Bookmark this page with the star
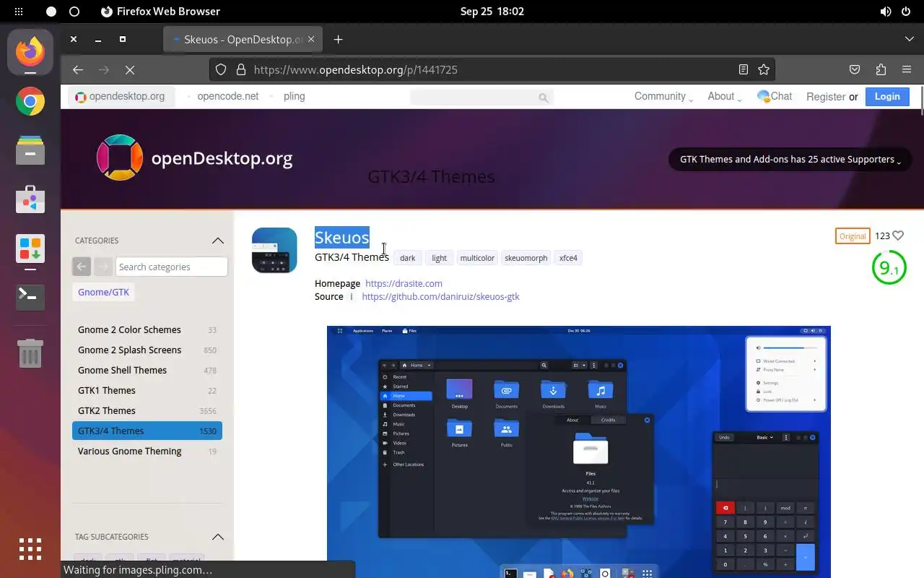 pyautogui.click(x=764, y=69)
